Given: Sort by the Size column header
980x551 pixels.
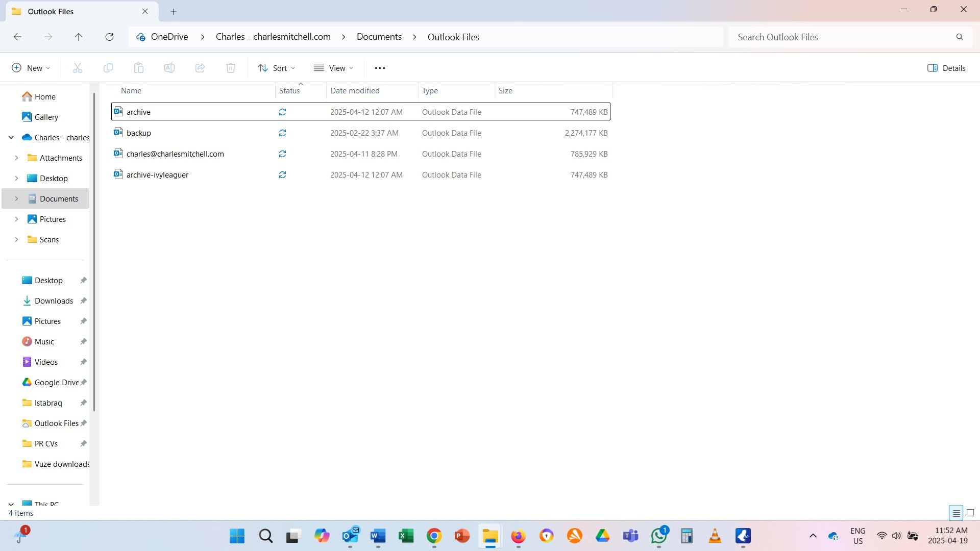Looking at the screenshot, I should point(553,90).
